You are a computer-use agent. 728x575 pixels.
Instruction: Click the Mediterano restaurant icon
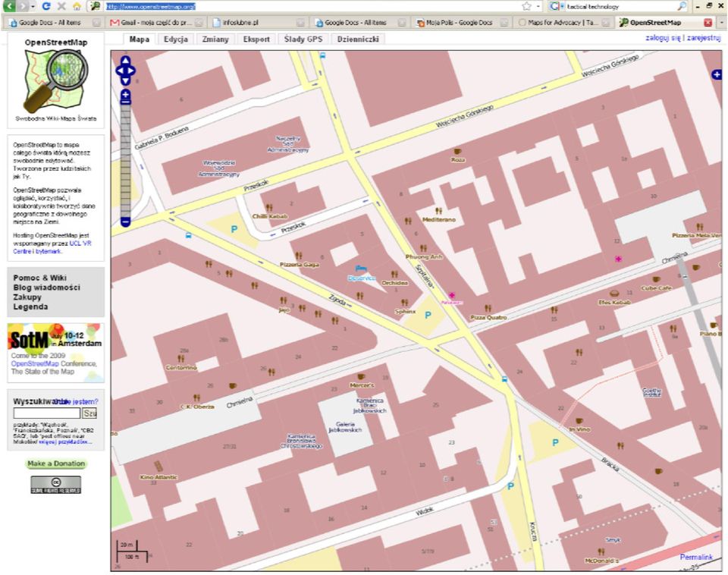point(438,211)
